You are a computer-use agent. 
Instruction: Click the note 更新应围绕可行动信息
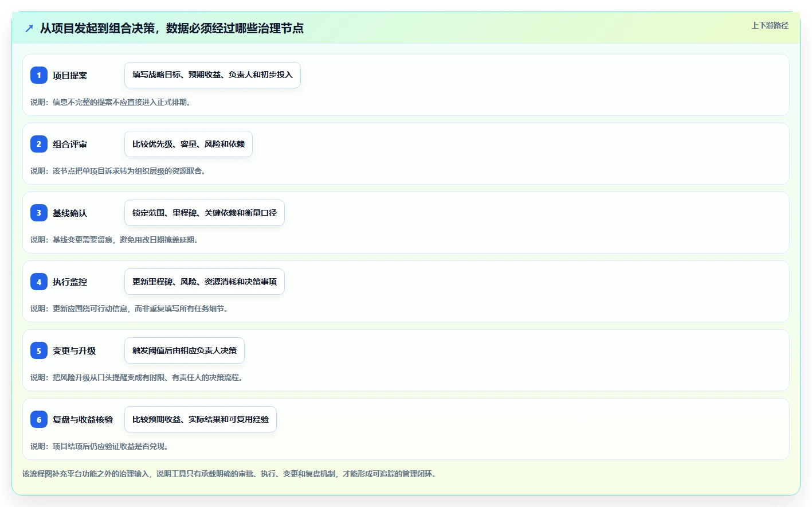coord(90,309)
